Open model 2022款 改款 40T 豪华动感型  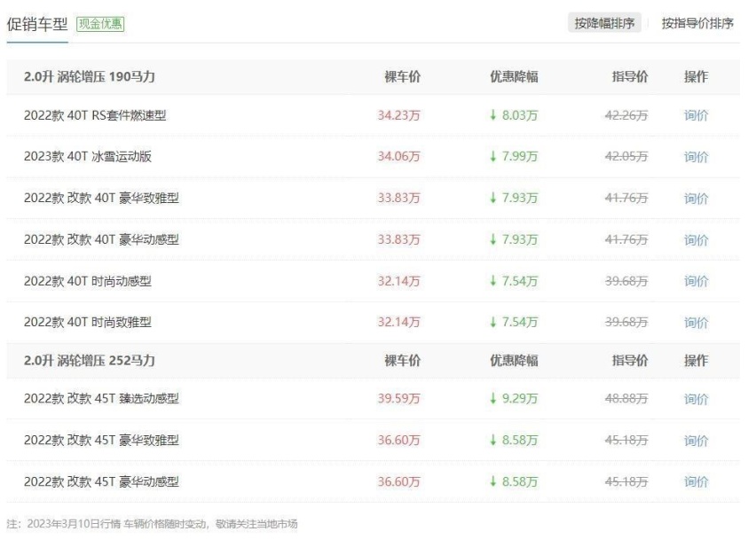(x=101, y=239)
